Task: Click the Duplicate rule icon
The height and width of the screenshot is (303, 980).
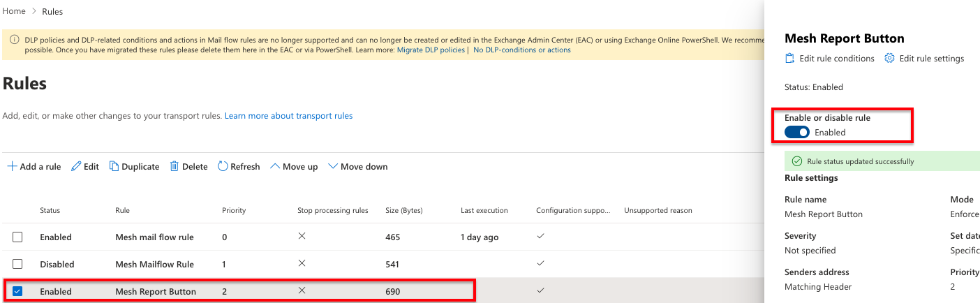Action: click(114, 167)
